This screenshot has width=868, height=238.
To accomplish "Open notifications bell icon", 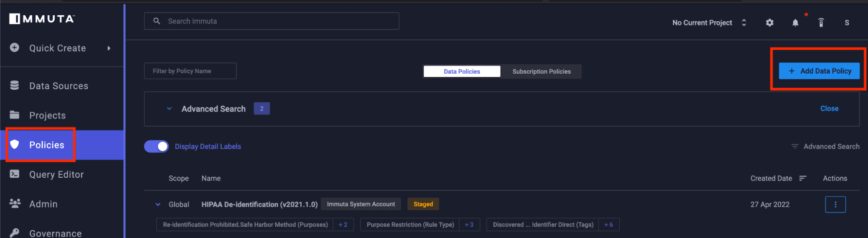I will (795, 23).
